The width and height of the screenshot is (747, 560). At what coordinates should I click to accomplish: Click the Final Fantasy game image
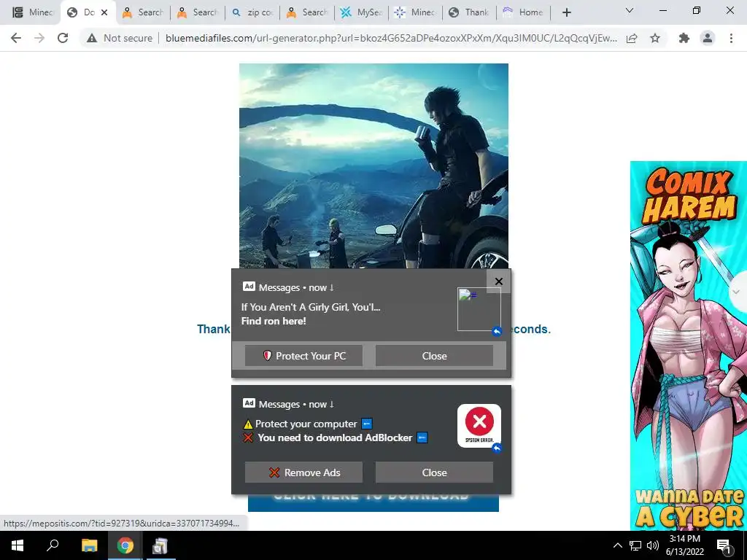coord(373,166)
